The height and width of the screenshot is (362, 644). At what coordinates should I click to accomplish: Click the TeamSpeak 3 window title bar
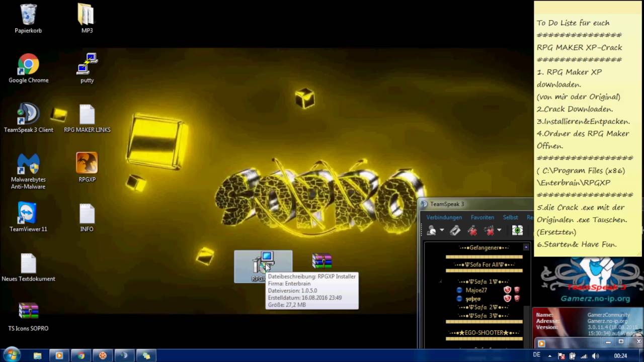[x=475, y=204]
